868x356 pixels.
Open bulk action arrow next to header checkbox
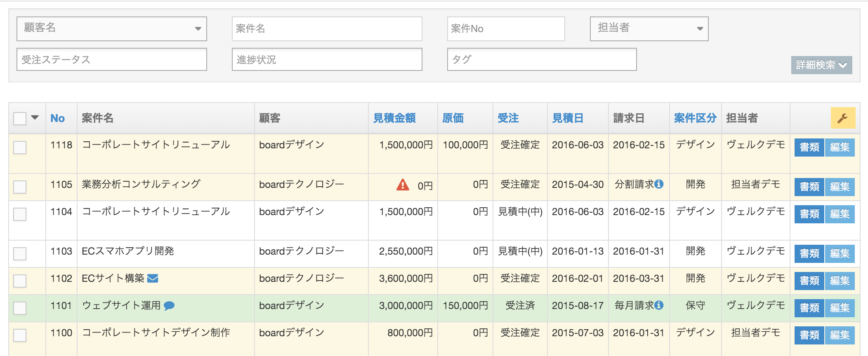click(x=35, y=118)
